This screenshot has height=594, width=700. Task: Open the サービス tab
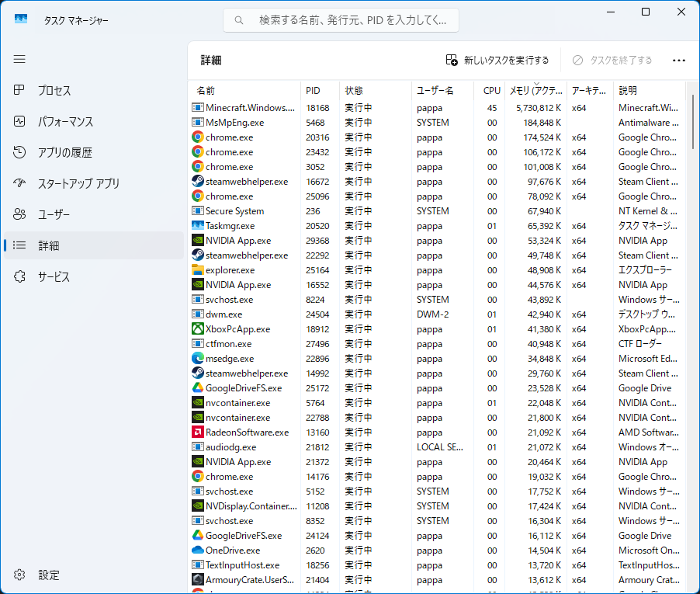(94, 276)
